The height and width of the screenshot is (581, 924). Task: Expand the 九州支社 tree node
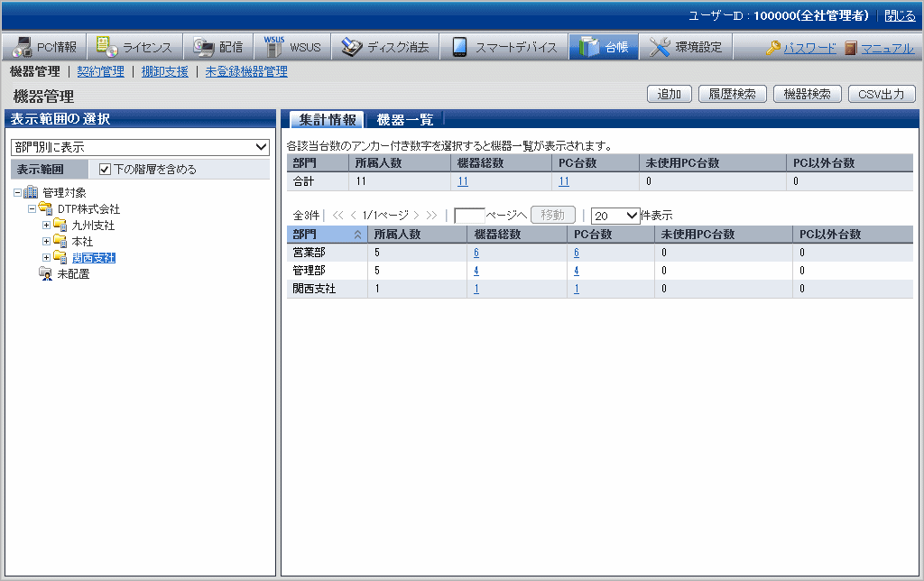[x=46, y=226]
